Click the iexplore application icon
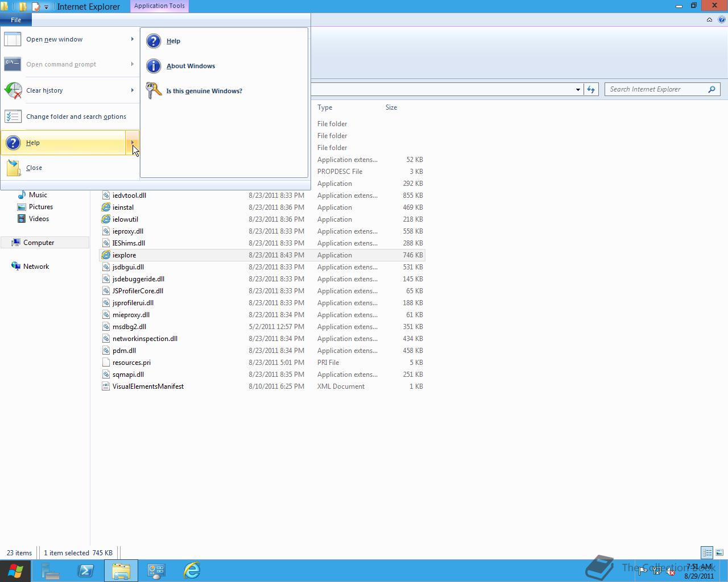 [x=106, y=255]
